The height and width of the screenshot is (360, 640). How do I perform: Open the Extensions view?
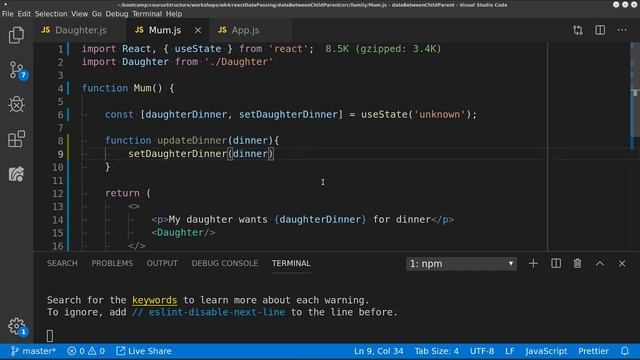[16, 139]
